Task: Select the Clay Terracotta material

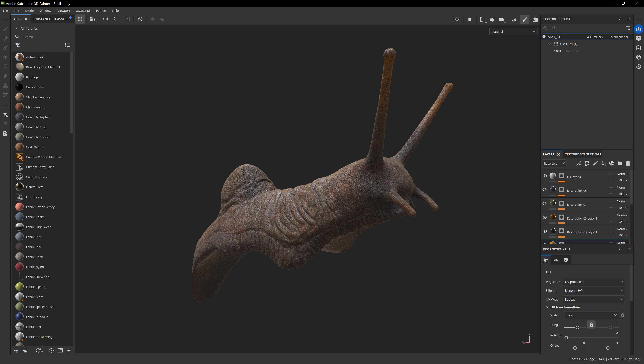Action: coord(37,107)
